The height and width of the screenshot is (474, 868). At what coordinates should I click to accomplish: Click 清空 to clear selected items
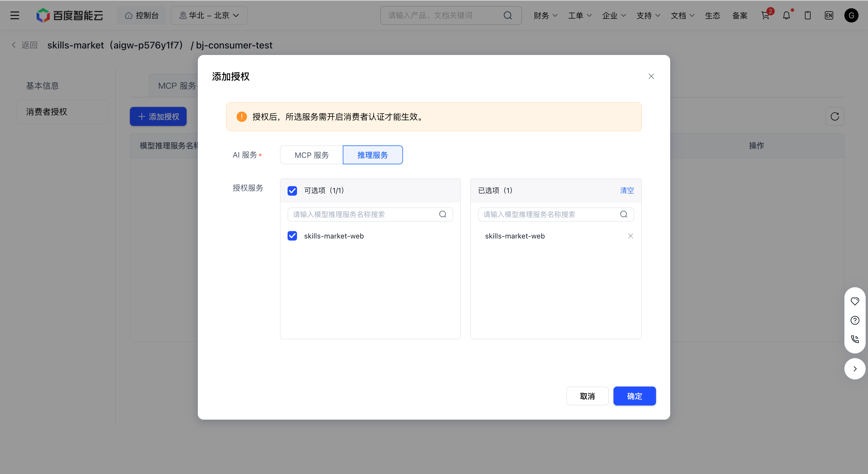(627, 191)
